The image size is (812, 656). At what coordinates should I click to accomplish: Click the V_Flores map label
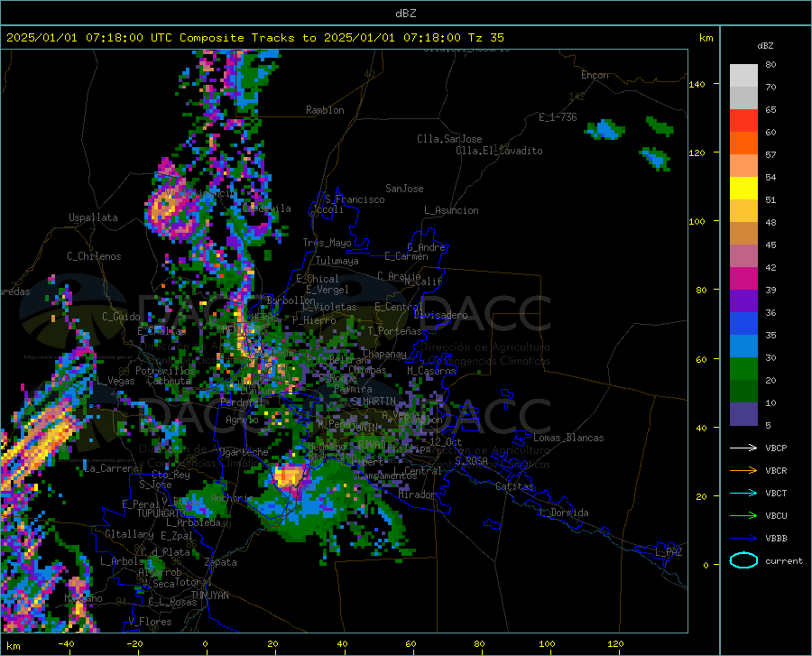150,622
